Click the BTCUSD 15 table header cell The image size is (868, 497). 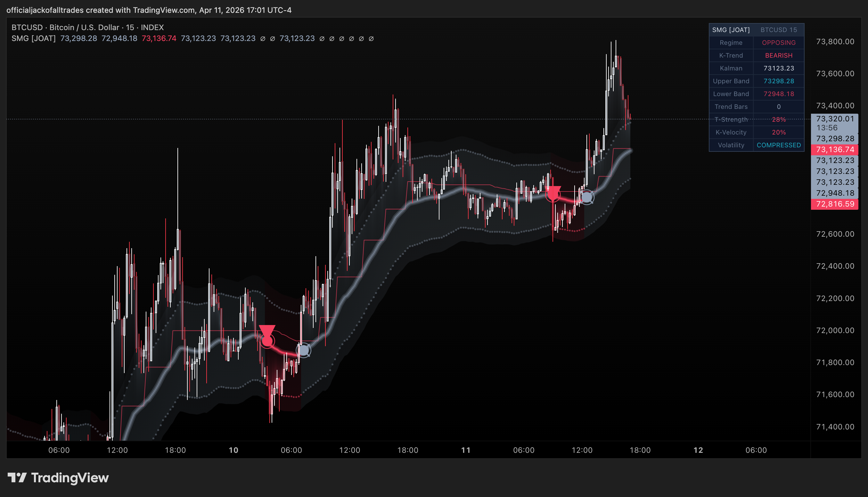[x=779, y=30]
